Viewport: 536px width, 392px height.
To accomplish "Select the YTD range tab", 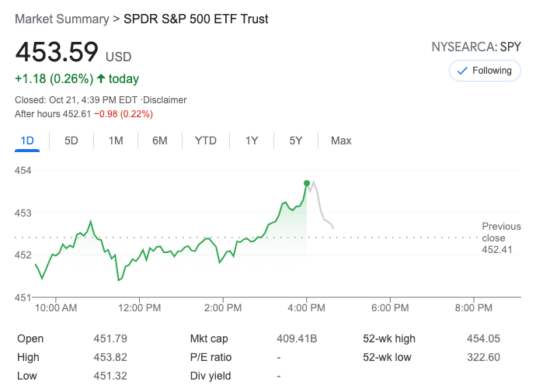I will [x=206, y=140].
